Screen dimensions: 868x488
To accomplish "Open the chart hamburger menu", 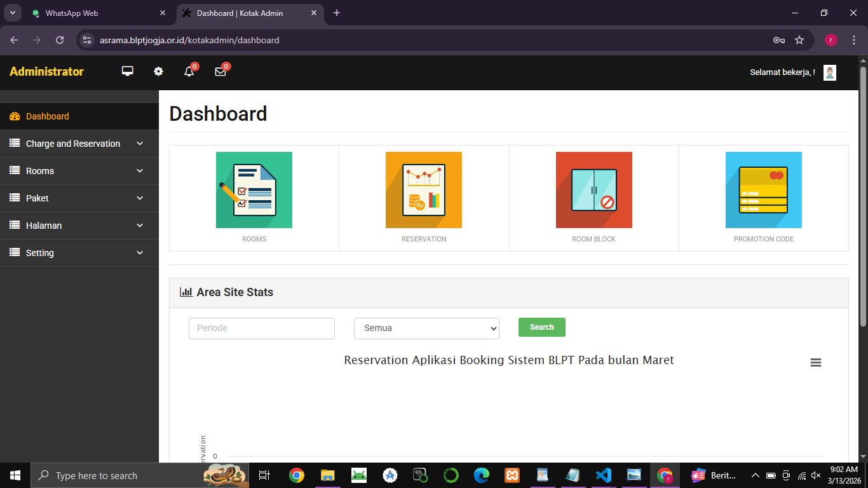I will (x=816, y=362).
